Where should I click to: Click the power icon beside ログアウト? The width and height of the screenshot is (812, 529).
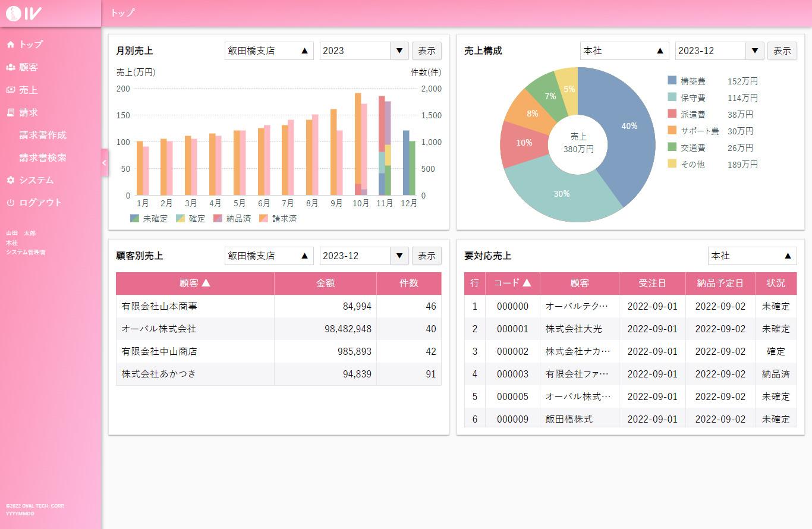11,203
